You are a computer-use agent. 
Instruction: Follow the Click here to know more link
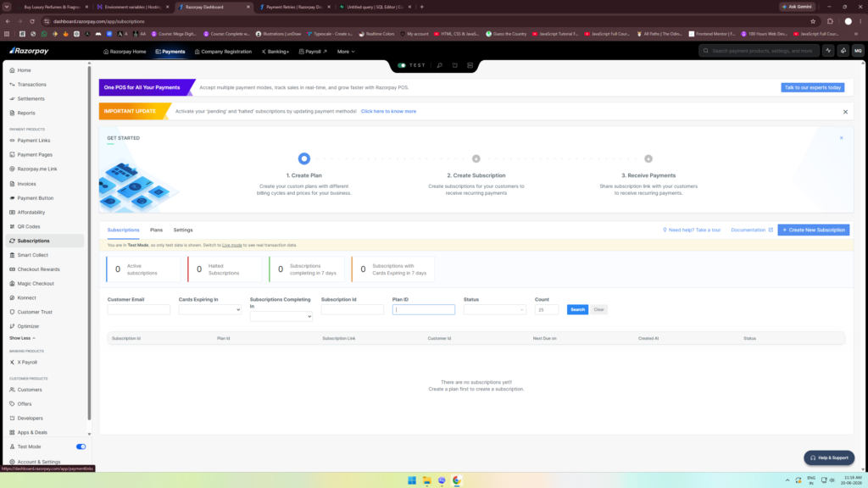click(388, 111)
